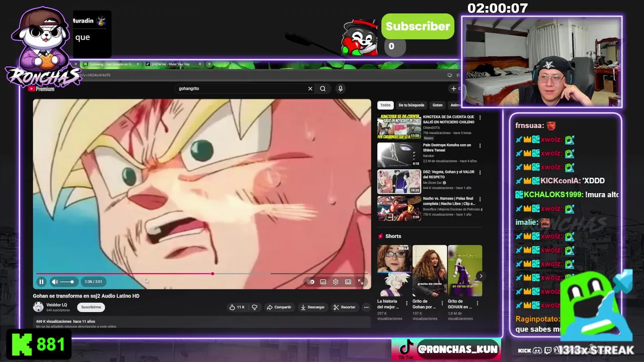
Task: Open the 'La historia del mejor' short
Action: click(x=394, y=271)
